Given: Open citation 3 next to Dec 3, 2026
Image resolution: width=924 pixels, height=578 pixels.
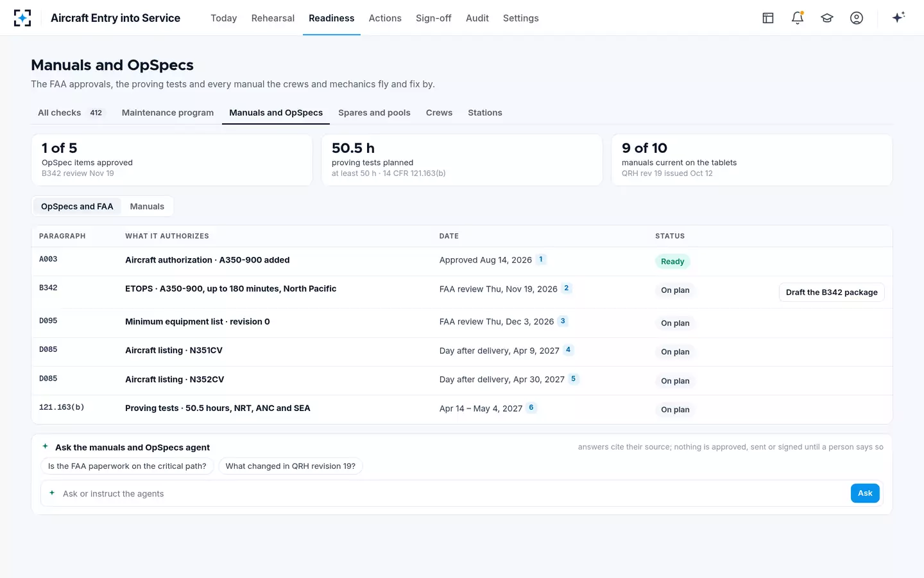Looking at the screenshot, I should [563, 321].
